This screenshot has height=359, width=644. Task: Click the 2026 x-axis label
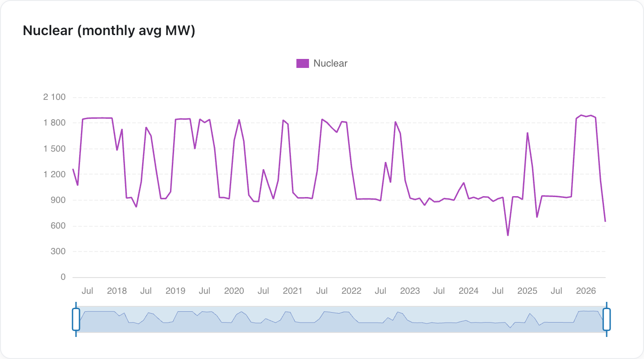(586, 291)
